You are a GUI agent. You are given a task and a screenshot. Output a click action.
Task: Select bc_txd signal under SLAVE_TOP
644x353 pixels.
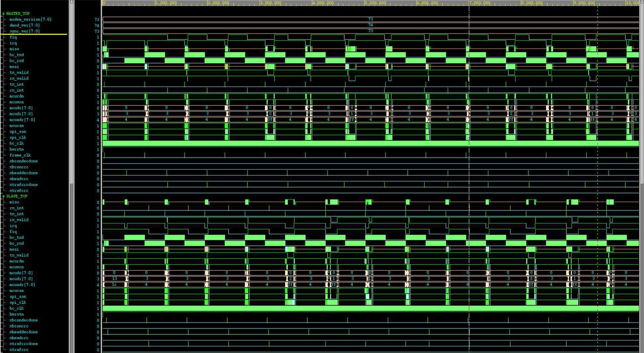[x=17, y=238]
